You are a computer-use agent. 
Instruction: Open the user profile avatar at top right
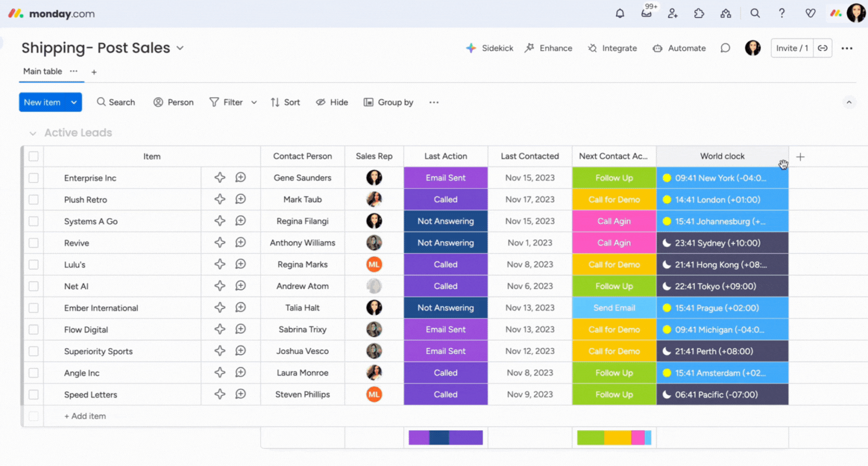coord(856,13)
